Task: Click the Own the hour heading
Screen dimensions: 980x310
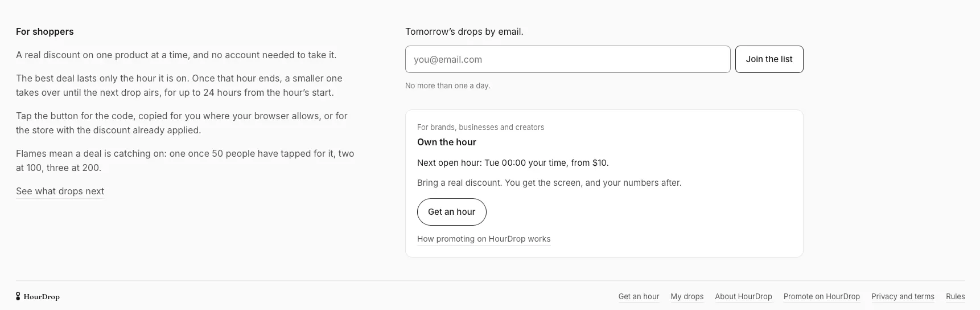Action: (x=447, y=142)
